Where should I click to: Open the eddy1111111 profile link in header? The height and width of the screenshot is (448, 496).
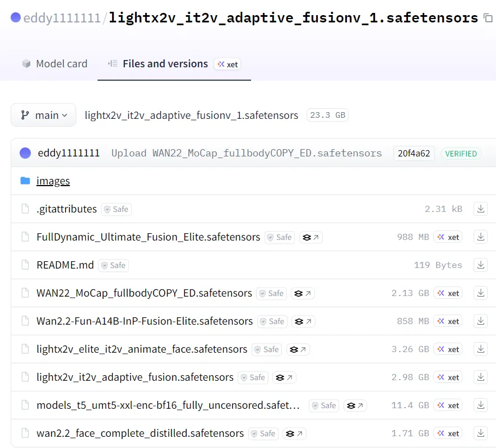62,18
